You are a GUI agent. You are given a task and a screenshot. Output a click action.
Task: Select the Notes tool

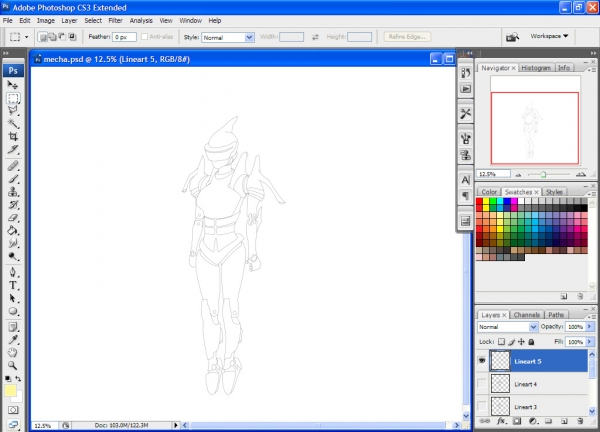(x=13, y=327)
